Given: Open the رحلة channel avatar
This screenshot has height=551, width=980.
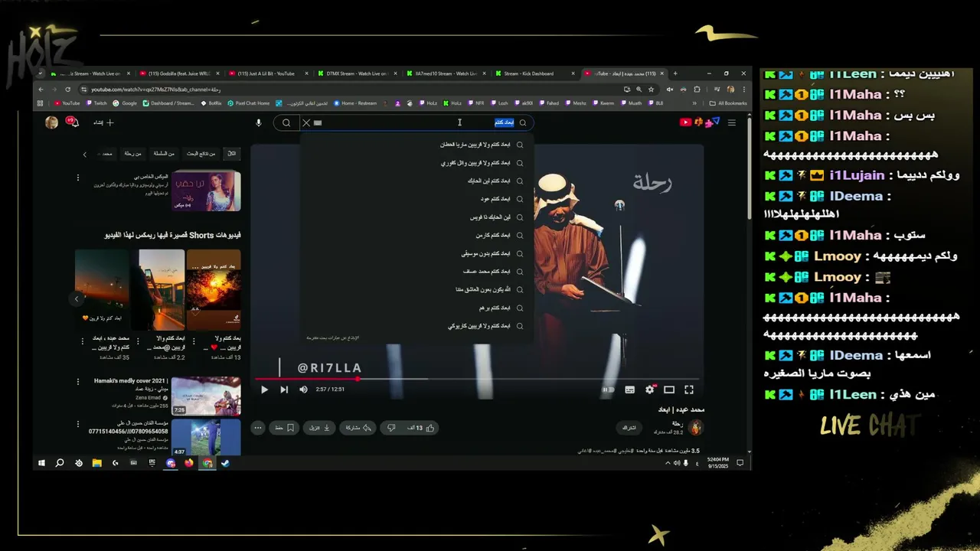Looking at the screenshot, I should (x=696, y=427).
